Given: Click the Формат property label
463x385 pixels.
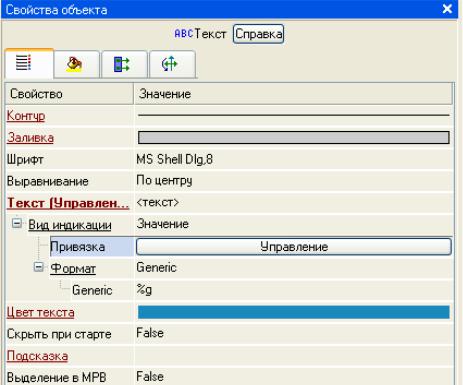Looking at the screenshot, I should point(73,268).
